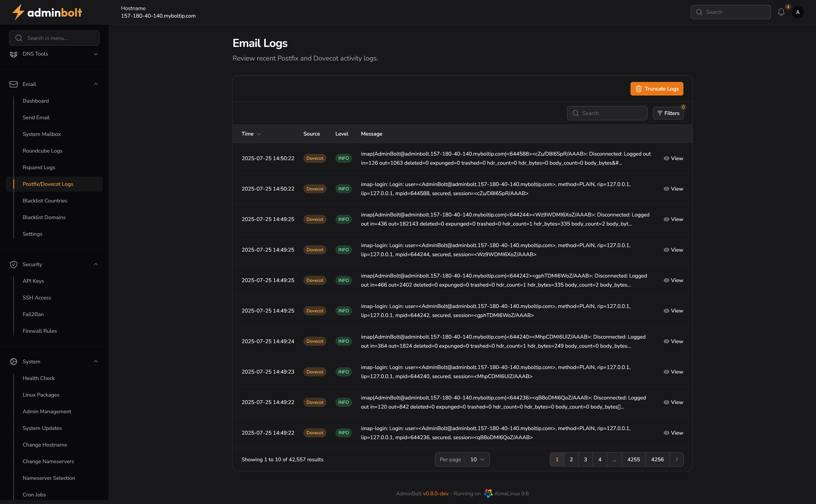816x504 pixels.
Task: Click the user avatar in top bar
Action: click(x=798, y=12)
